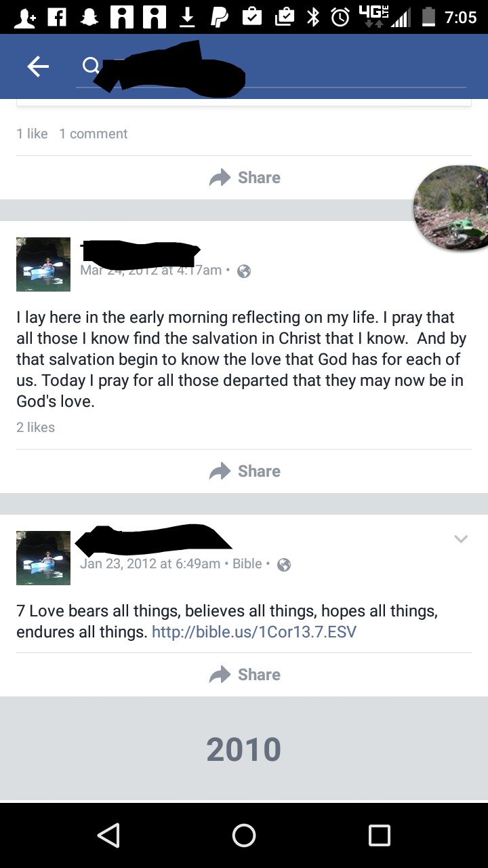Screen dimensions: 488x868
Task: Share the Love bears all things post
Action: point(245,675)
